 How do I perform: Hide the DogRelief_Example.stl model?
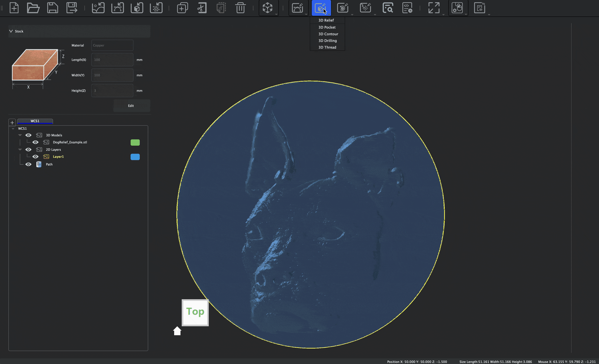[35, 142]
